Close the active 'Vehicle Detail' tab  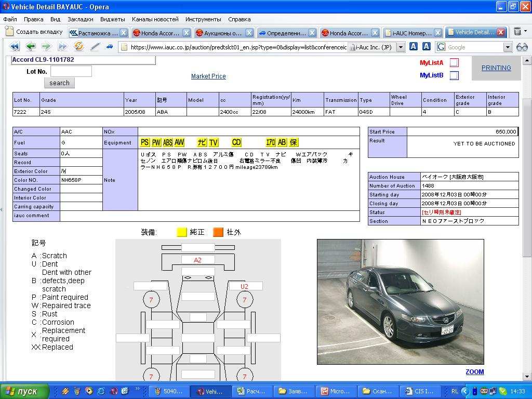coord(501,32)
